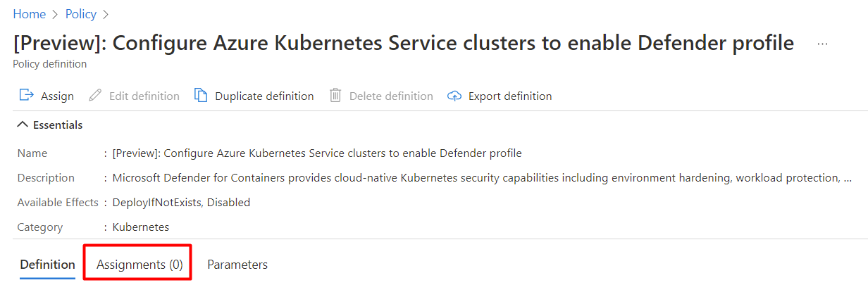Click the Duplicate definition copy icon
The width and height of the screenshot is (868, 285).
click(x=201, y=96)
